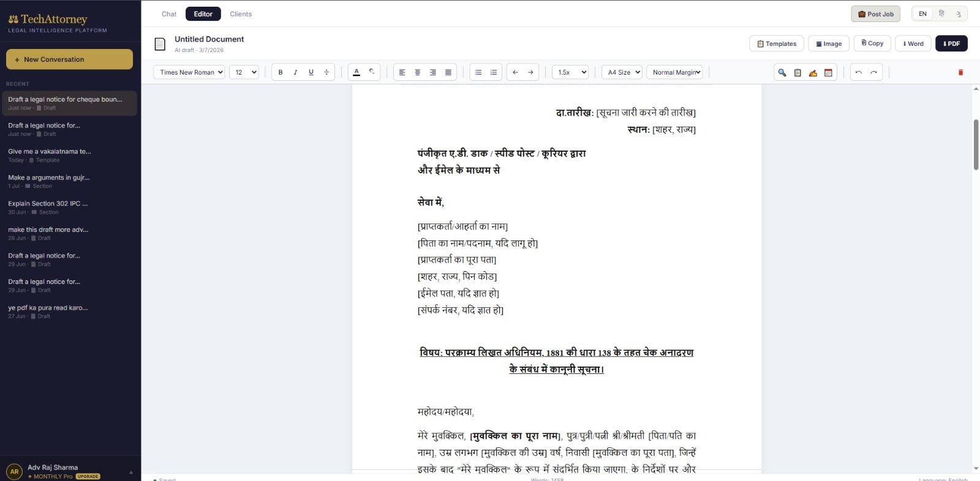Delete document with red trash icon
980x481 pixels.
[x=960, y=72]
